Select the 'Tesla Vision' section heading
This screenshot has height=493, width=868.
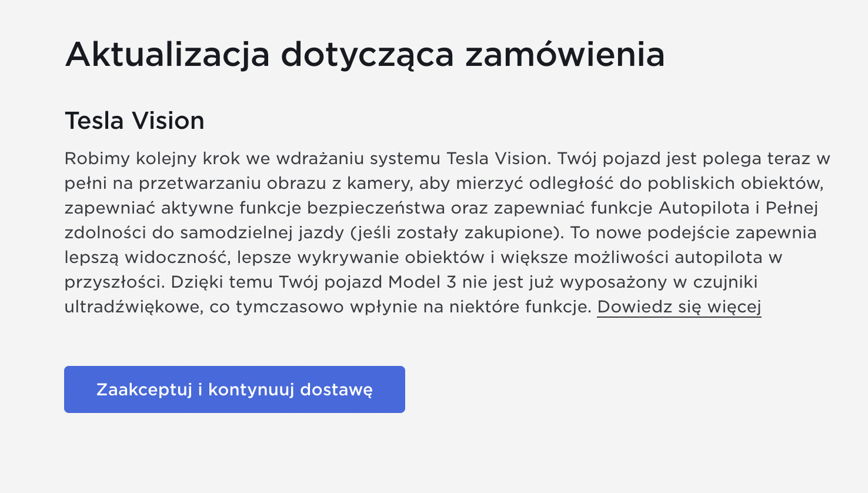click(135, 121)
